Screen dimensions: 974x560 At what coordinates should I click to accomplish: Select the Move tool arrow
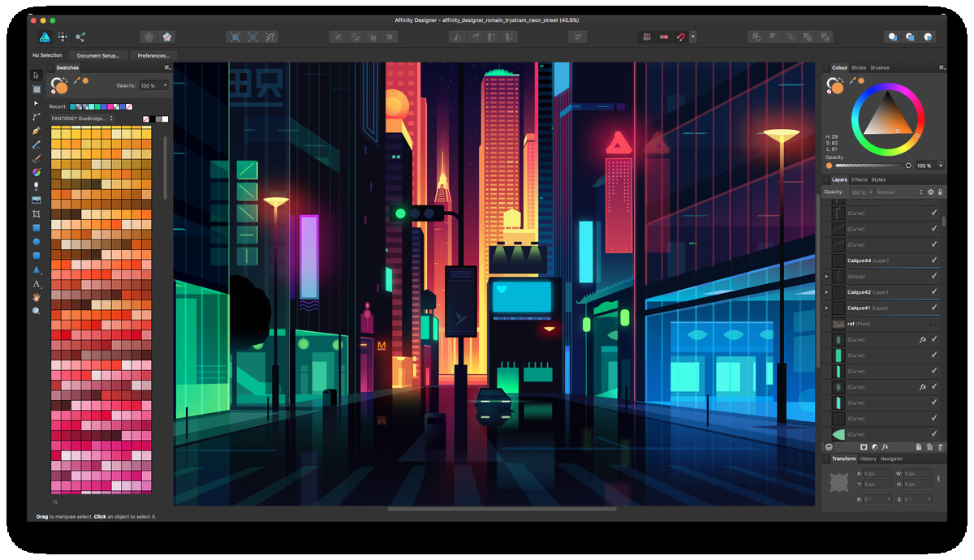pos(37,75)
